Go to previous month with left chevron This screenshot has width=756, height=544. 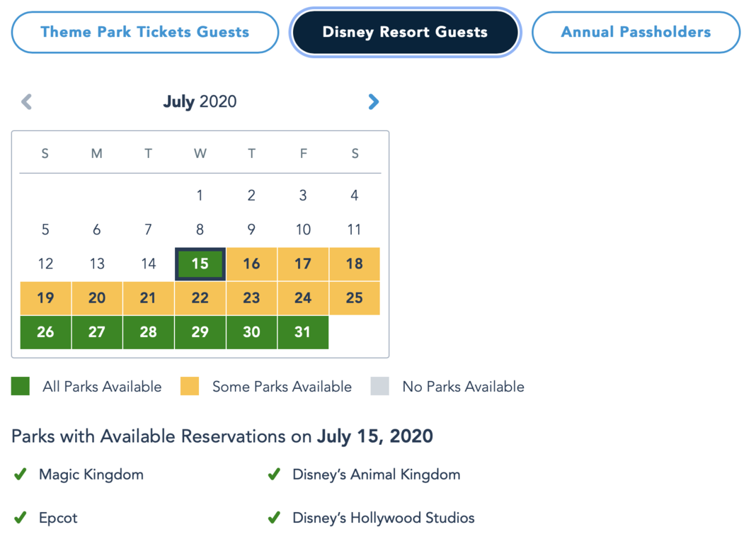tap(26, 102)
